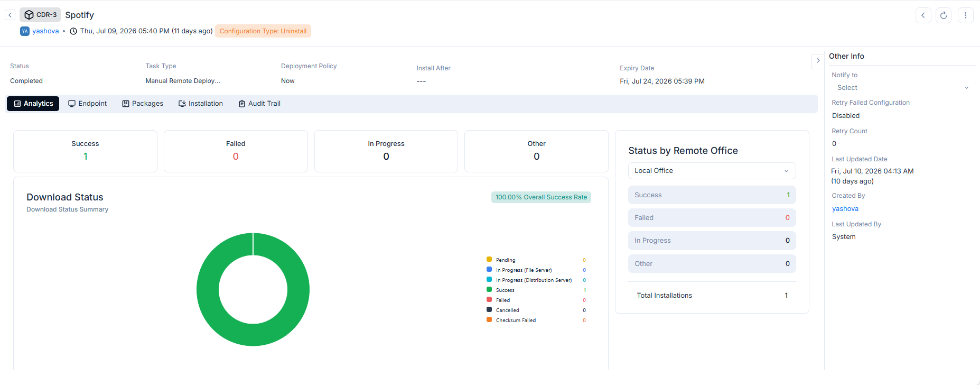
Task: Open the yashova profile link in header
Action: [45, 31]
